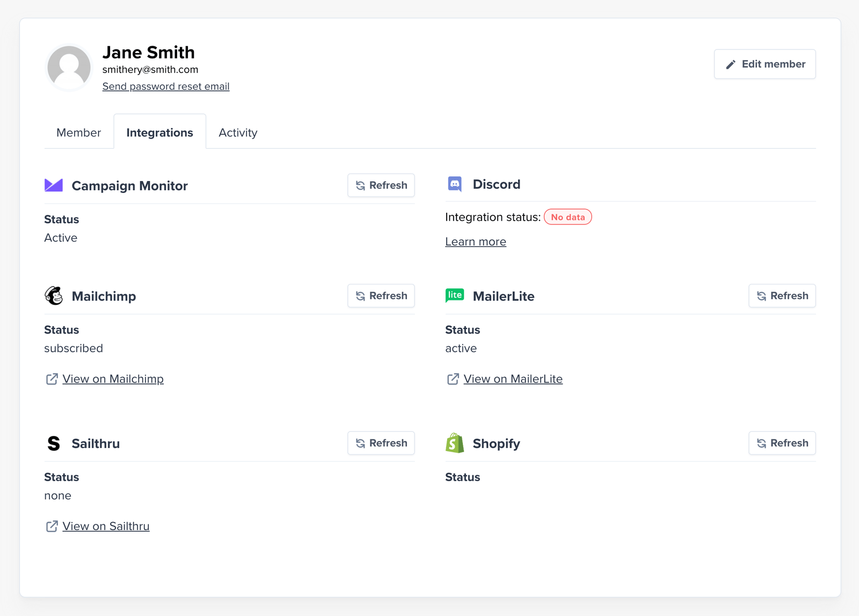Click the external link icon beside View on Mailchimp
This screenshot has width=859, height=616.
[52, 379]
